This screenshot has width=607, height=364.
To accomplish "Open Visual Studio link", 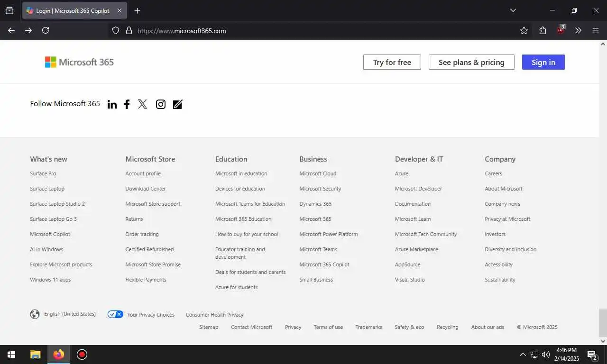I will (410, 280).
